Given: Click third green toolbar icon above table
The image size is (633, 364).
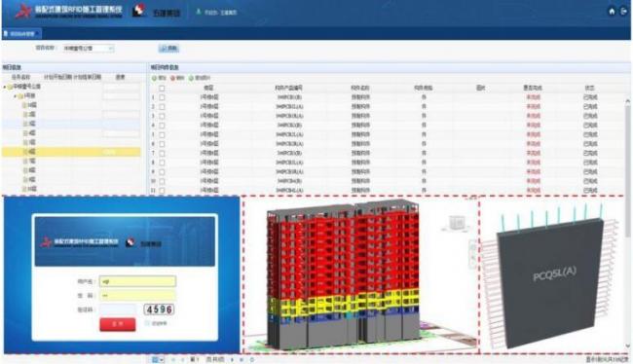Looking at the screenshot, I should point(191,78).
